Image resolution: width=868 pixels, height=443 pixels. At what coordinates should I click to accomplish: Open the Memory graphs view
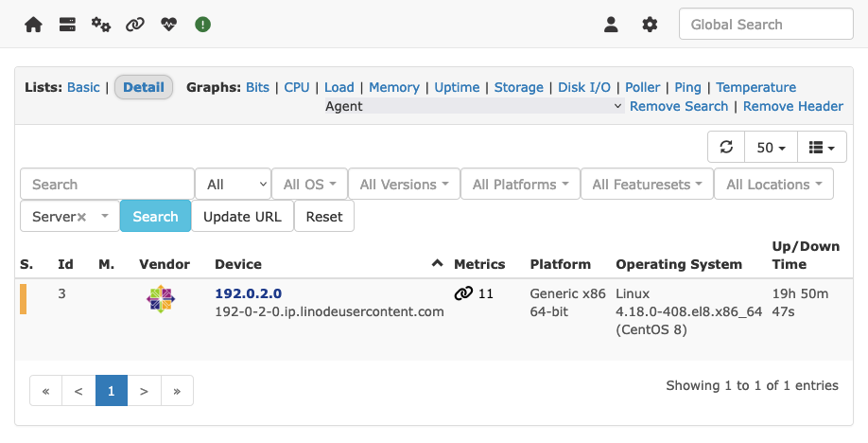[x=393, y=87]
